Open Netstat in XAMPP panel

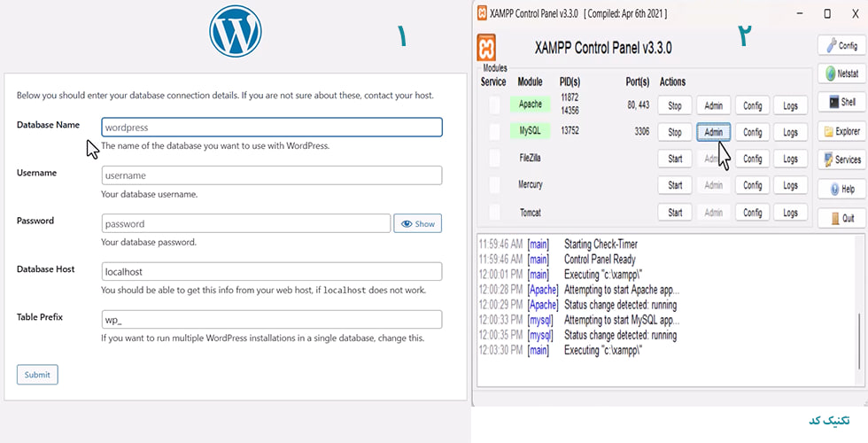[x=841, y=74]
